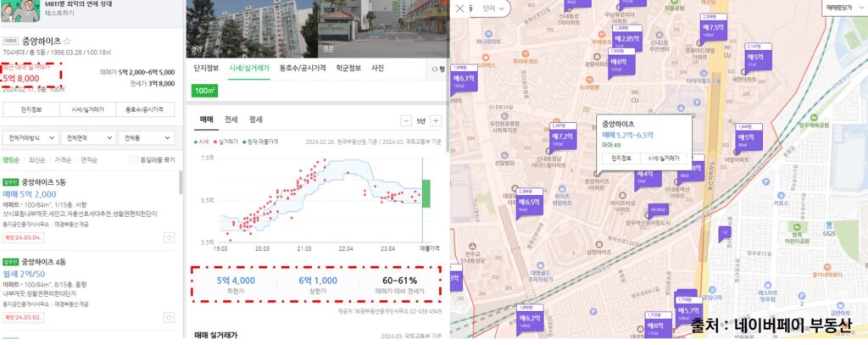868x345 pixels.
Task: Select the 매매 chart tab
Action: 206,120
